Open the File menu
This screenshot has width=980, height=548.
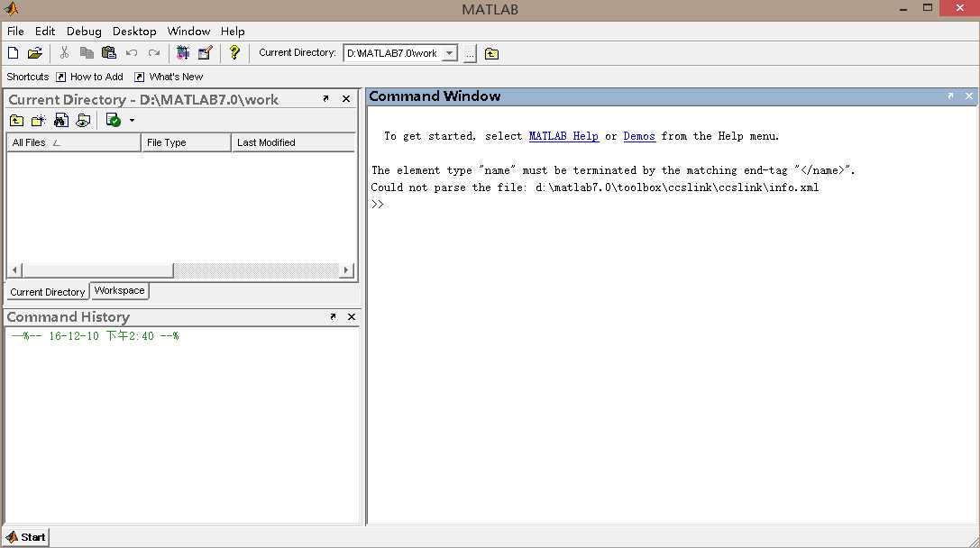15,32
